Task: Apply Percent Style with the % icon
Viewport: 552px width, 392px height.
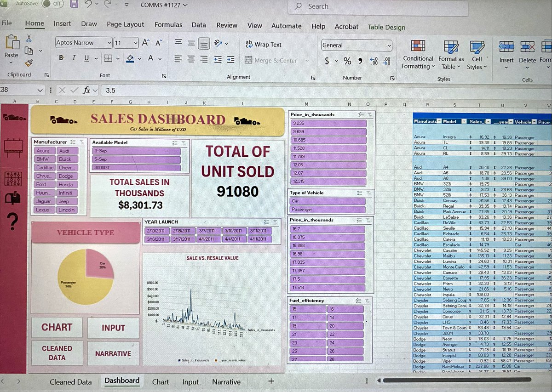Action: pos(347,61)
